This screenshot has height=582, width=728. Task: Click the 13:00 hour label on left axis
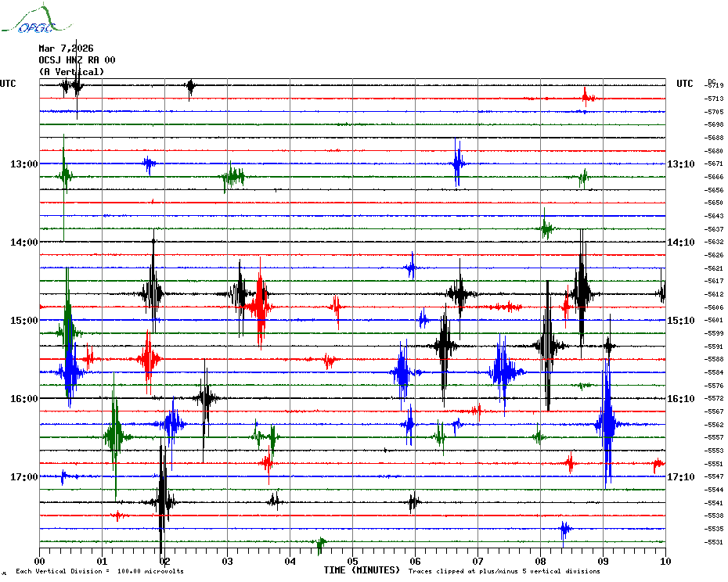coord(23,164)
